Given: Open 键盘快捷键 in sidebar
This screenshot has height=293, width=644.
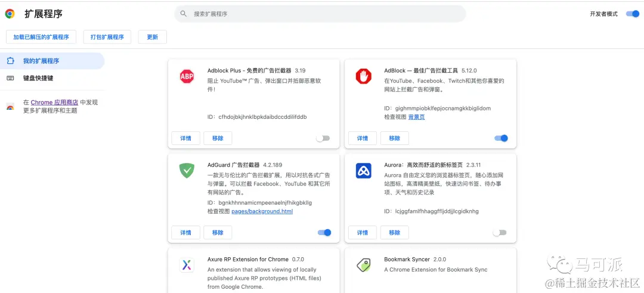Looking at the screenshot, I should [x=52, y=78].
